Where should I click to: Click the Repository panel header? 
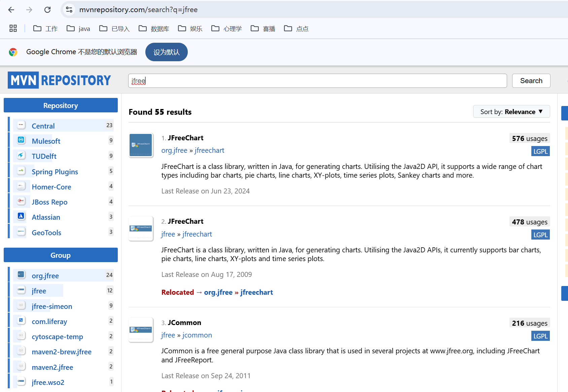pos(61,105)
